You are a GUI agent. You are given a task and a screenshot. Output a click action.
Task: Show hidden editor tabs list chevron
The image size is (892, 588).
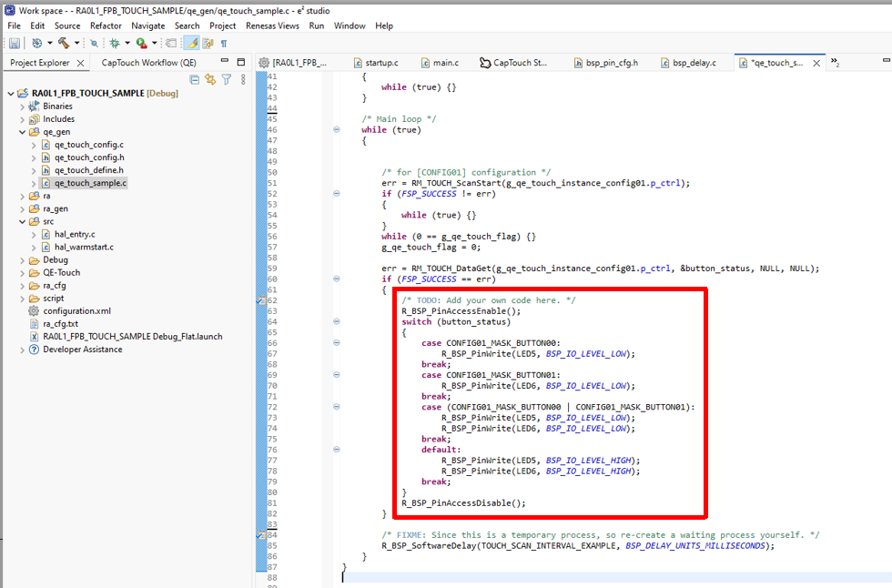click(x=835, y=63)
